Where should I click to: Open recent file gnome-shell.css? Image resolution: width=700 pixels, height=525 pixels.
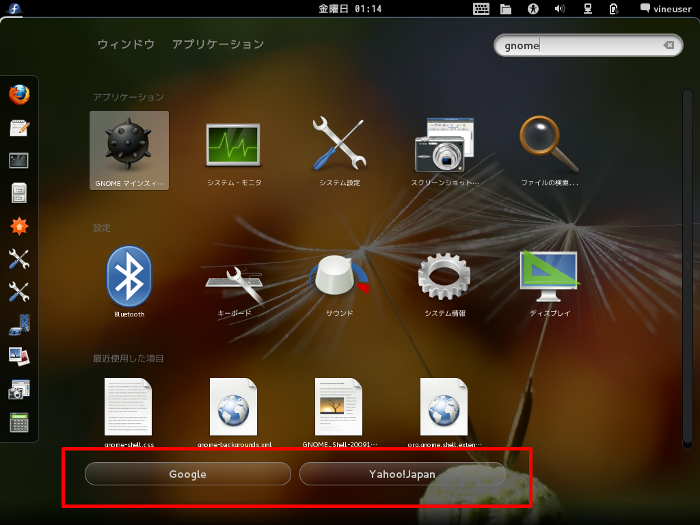coord(129,412)
